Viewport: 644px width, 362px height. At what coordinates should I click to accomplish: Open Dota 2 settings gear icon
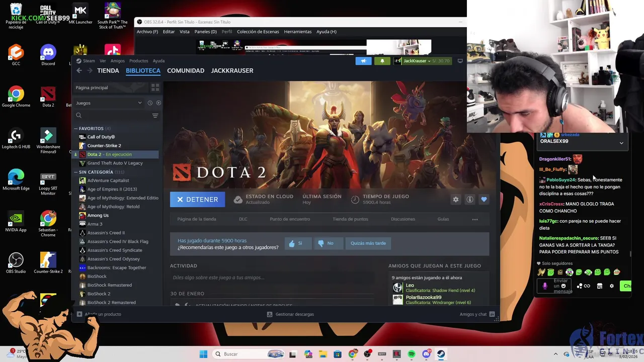[456, 200]
